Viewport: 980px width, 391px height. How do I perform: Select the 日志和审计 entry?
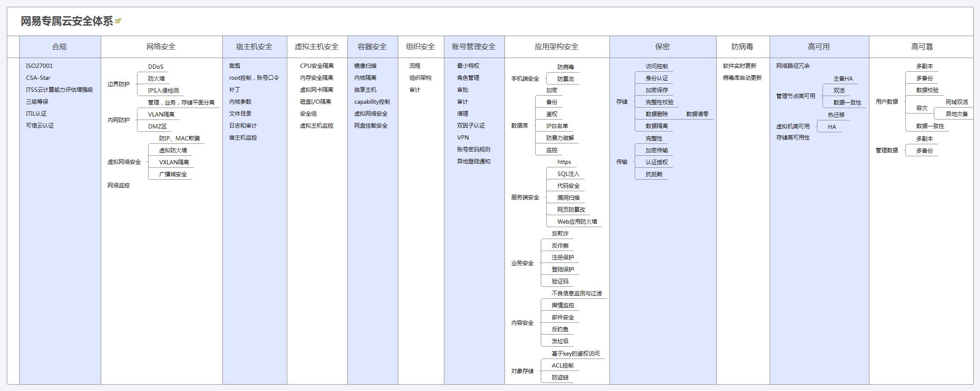point(243,125)
